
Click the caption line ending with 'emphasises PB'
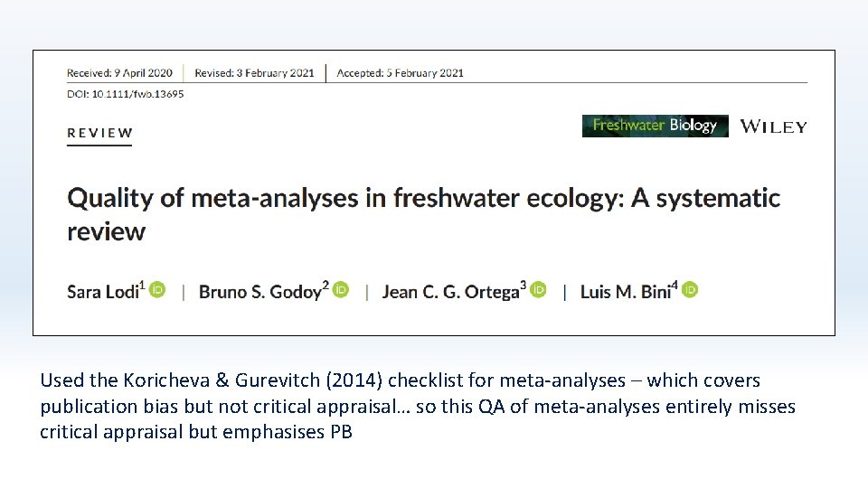point(195,432)
